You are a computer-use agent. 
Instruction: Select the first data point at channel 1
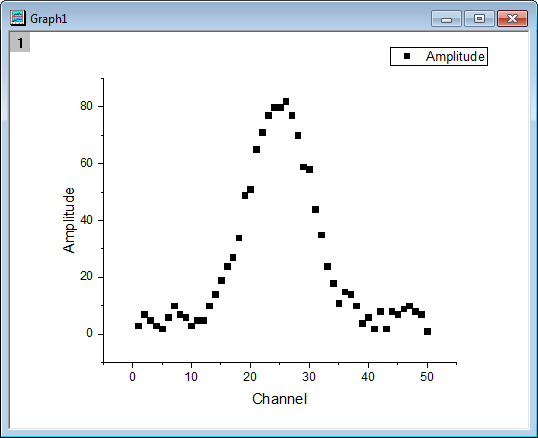[x=138, y=326]
